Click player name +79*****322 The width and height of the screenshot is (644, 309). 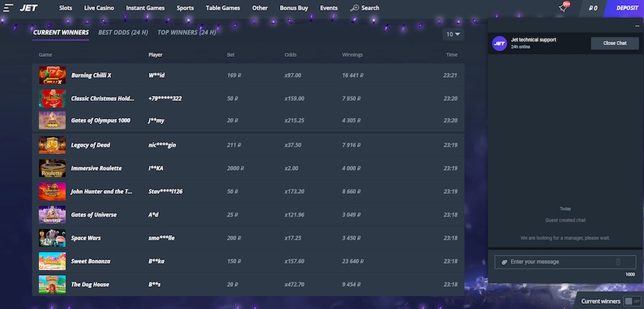165,99
